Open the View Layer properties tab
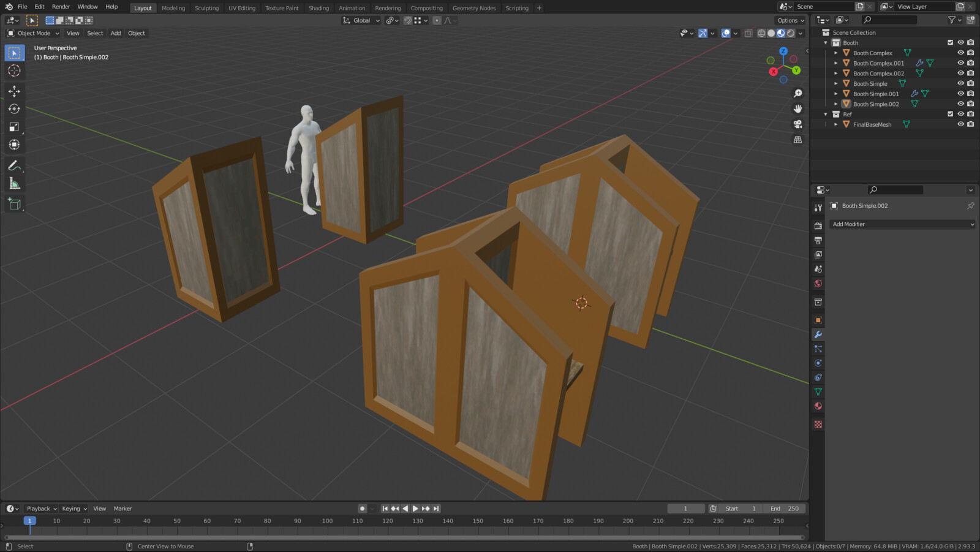 (818, 254)
